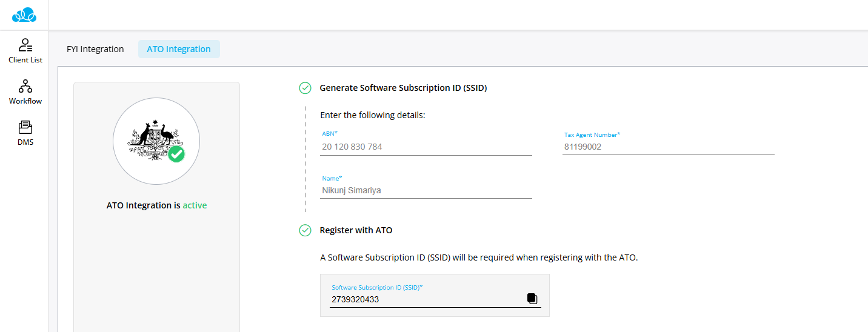Click the check circle beside Generate Software Subscription ID
This screenshot has width=868, height=332.
point(305,88)
